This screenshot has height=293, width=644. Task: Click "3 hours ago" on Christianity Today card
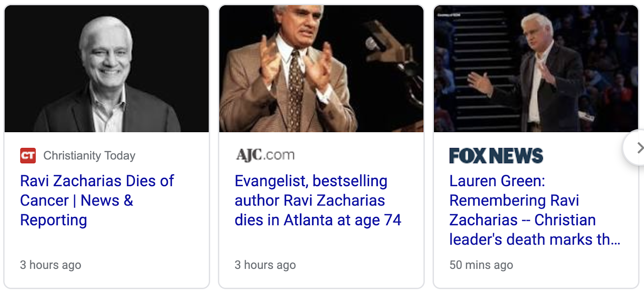click(x=51, y=265)
